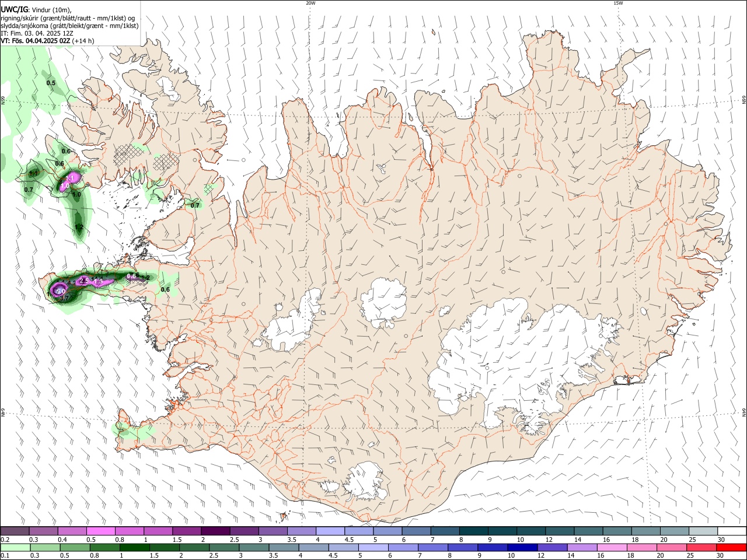The height and width of the screenshot is (560, 747).
Task: Click the pale grey 25–30 snow legend swatch
Action: [703, 531]
